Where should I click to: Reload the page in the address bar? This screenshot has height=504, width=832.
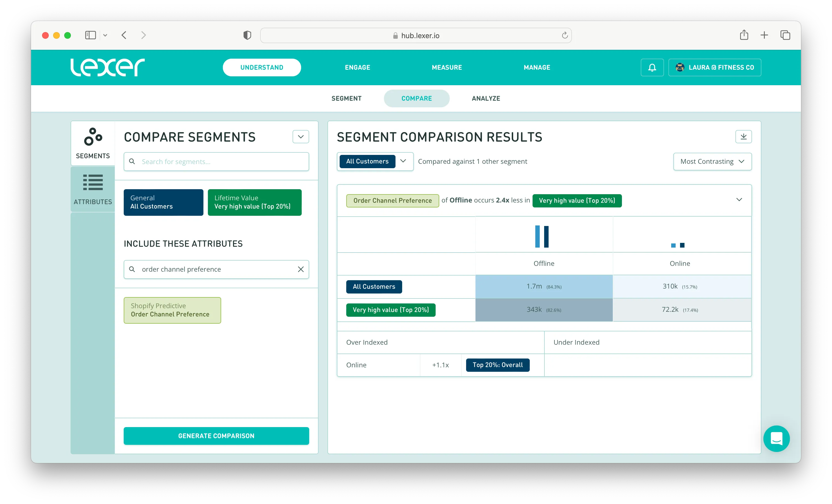point(565,35)
